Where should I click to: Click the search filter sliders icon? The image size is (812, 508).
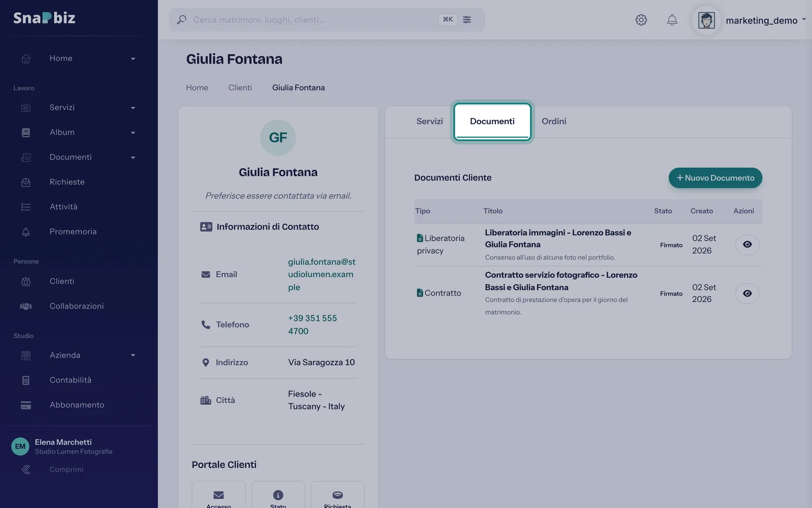[x=467, y=19]
